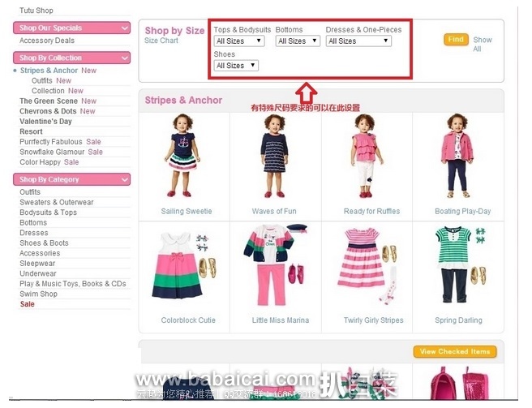Open Shoes All Sizes dropdown
The image size is (532, 408).
(236, 66)
